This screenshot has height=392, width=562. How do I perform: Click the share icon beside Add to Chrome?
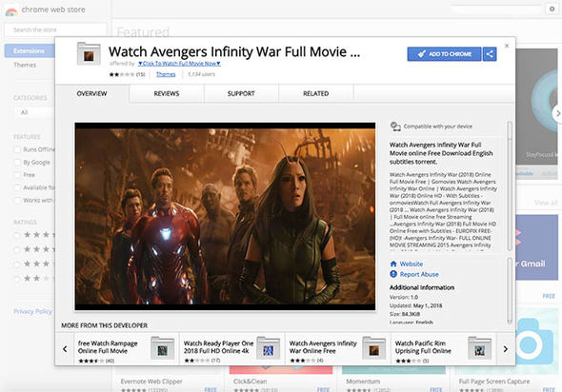pyautogui.click(x=490, y=54)
